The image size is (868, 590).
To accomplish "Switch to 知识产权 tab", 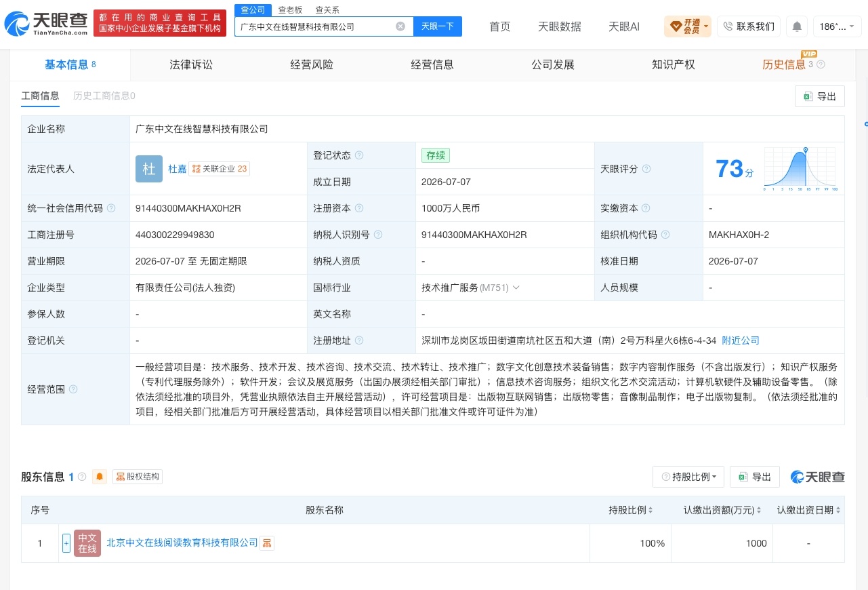I will pyautogui.click(x=674, y=65).
